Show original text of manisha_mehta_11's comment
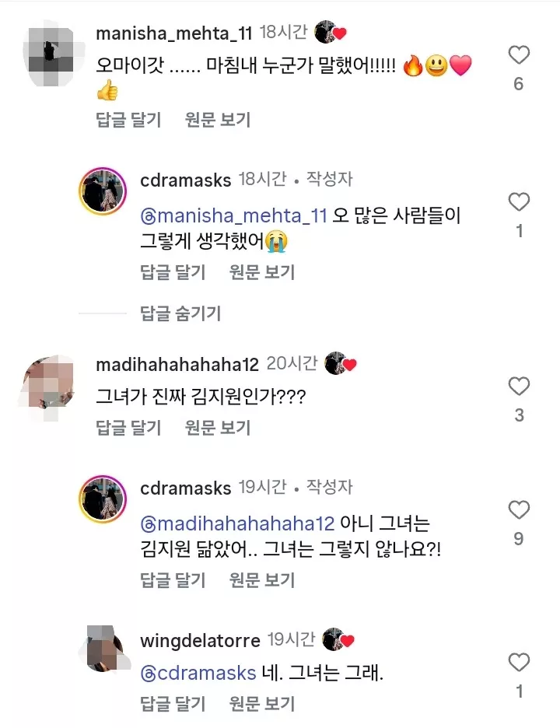Viewport: 560px width, 728px height. point(218,120)
